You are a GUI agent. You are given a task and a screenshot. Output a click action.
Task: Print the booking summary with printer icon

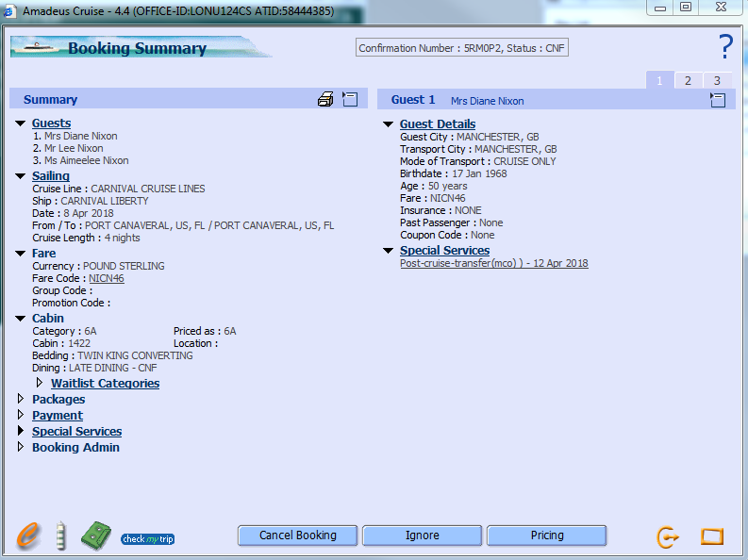[325, 99]
